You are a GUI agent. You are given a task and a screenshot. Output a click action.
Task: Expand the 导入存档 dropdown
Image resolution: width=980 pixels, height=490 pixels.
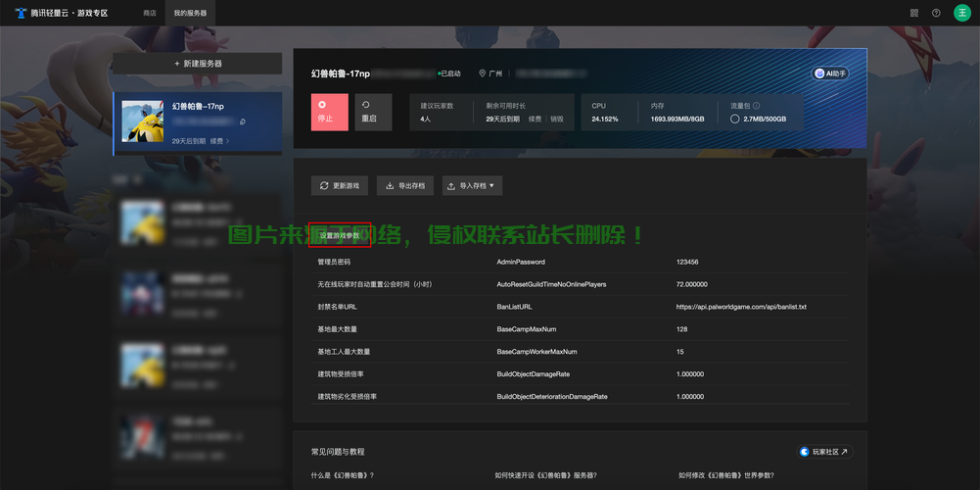point(473,186)
